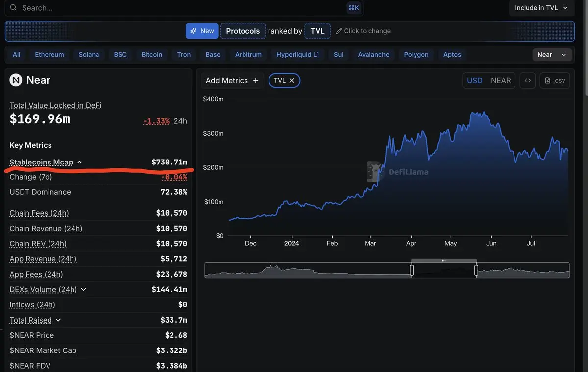Select the Ethereum chain tab
Viewport: 588px width, 372px height.
(49, 54)
